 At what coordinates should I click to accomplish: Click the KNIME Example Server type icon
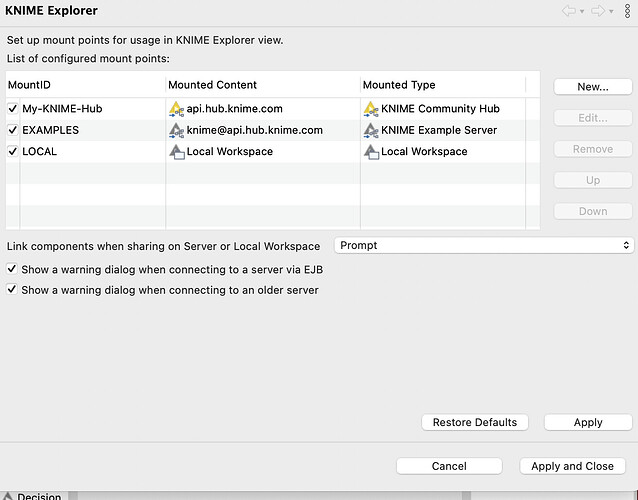click(371, 131)
